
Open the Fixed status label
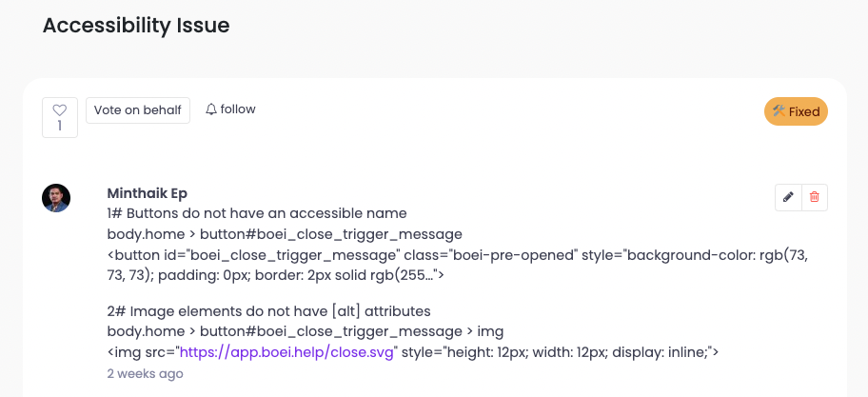point(804,111)
